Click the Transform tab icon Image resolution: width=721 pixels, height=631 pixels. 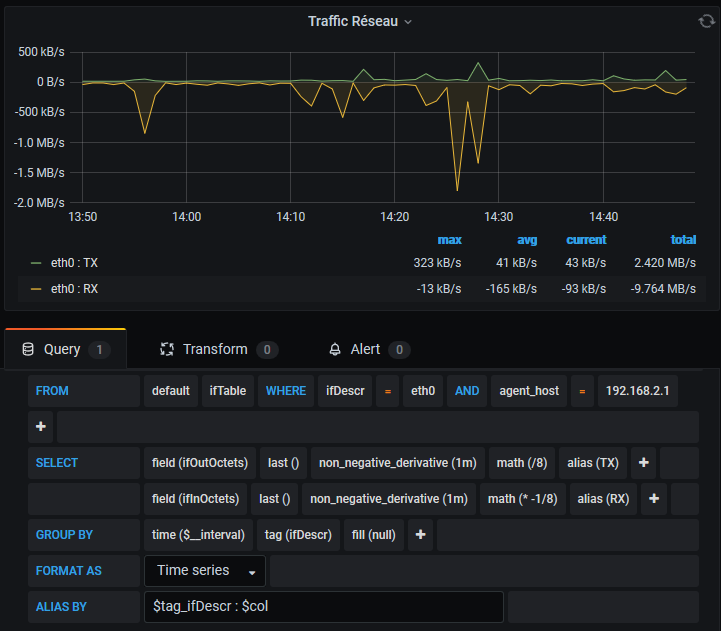pos(167,350)
